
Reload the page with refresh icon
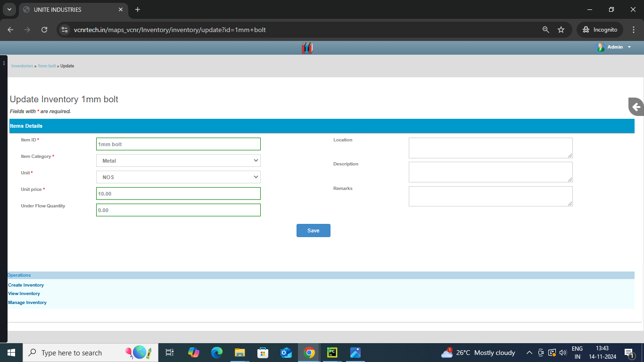pyautogui.click(x=44, y=30)
